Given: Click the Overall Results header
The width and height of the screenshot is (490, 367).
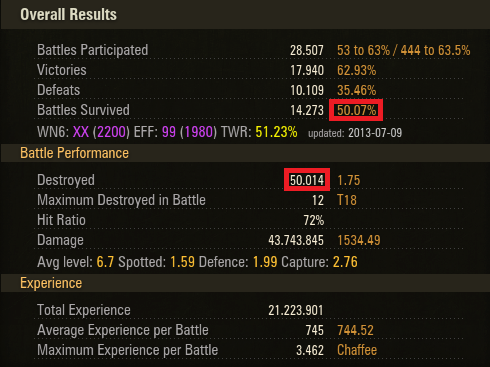Looking at the screenshot, I should point(68,15).
